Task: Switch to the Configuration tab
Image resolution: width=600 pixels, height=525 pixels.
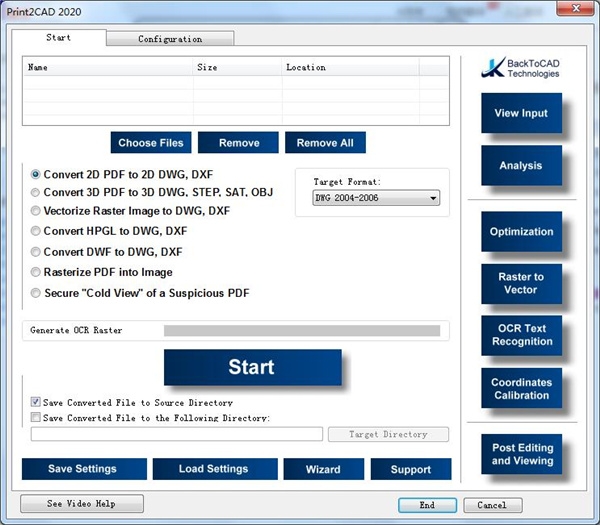Action: [x=170, y=39]
